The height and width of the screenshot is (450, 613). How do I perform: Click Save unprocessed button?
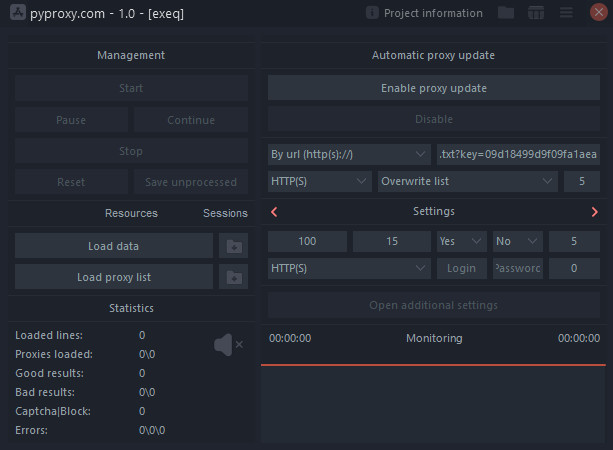click(x=191, y=182)
